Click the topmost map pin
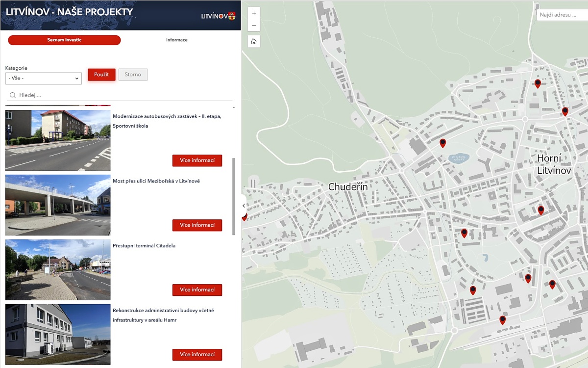The height and width of the screenshot is (368, 588). click(x=538, y=83)
